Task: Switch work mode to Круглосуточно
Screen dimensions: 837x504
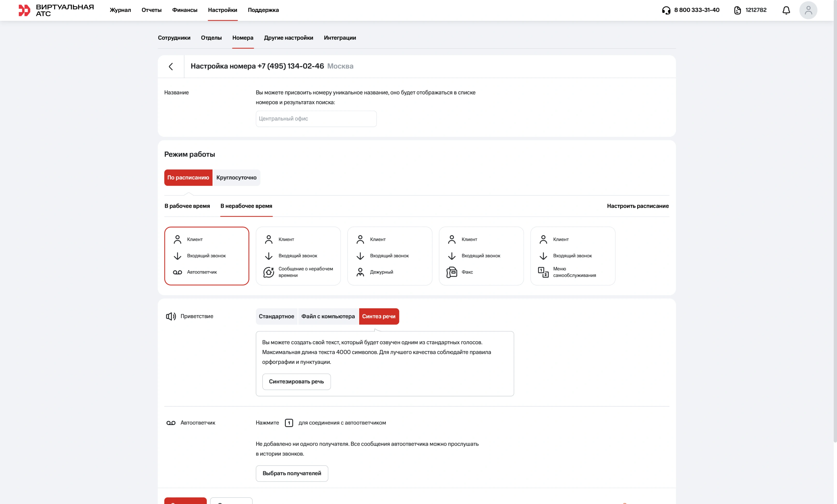Action: (x=236, y=177)
